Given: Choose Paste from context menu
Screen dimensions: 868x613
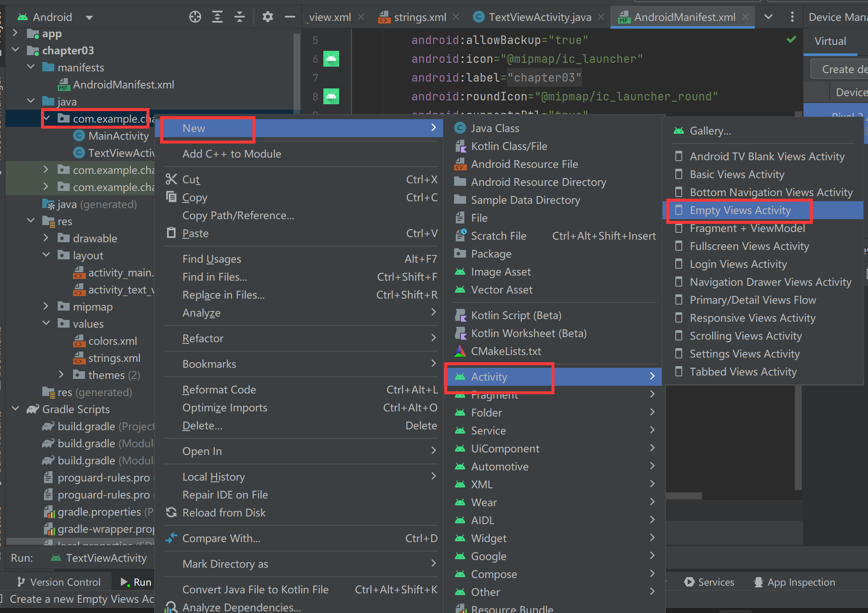Looking at the screenshot, I should [301, 233].
